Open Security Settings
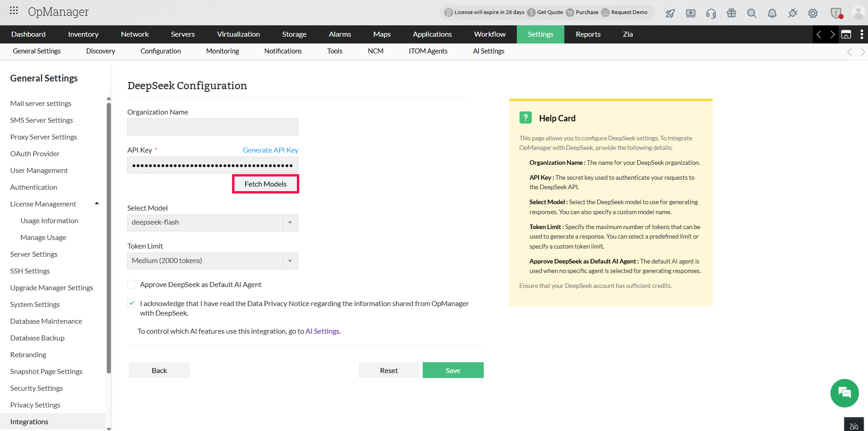868x431 pixels. [x=36, y=388]
